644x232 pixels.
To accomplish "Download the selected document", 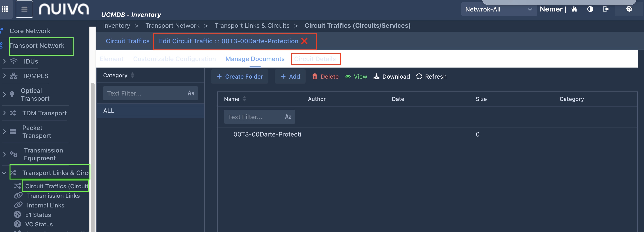I will 392,77.
